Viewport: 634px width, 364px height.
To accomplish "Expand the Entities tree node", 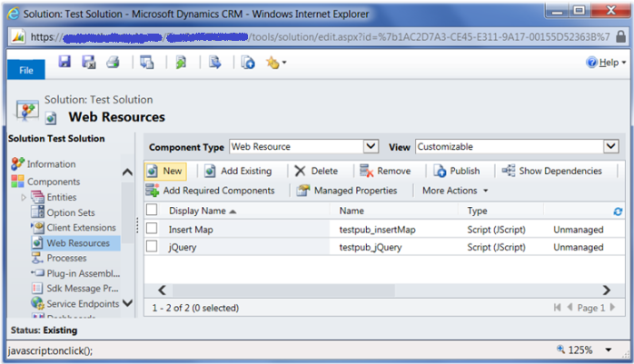I will (x=23, y=197).
